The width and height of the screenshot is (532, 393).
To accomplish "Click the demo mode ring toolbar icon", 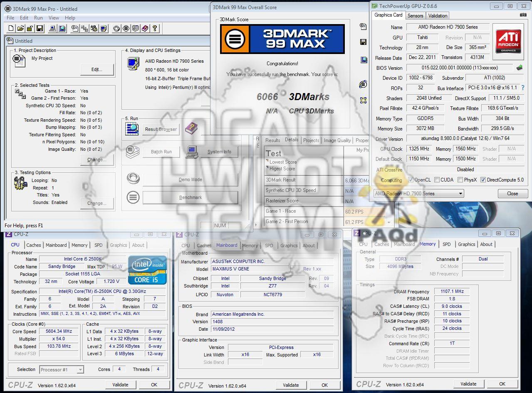I will (116, 28).
